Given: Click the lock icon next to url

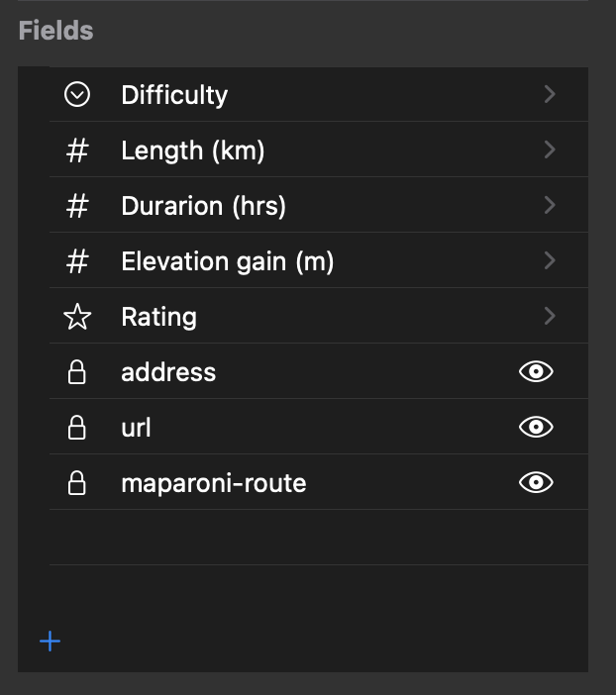Looking at the screenshot, I should pyautogui.click(x=76, y=428).
